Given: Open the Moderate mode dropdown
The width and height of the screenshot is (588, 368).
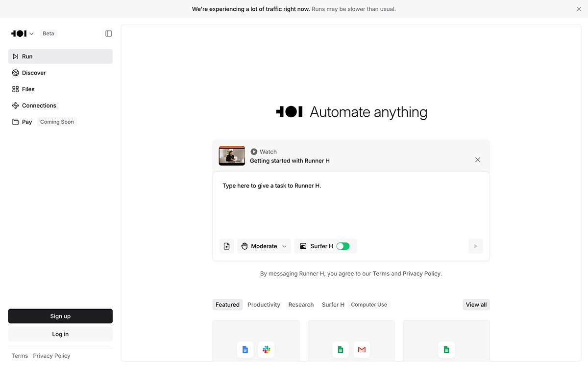Looking at the screenshot, I should click(x=264, y=246).
